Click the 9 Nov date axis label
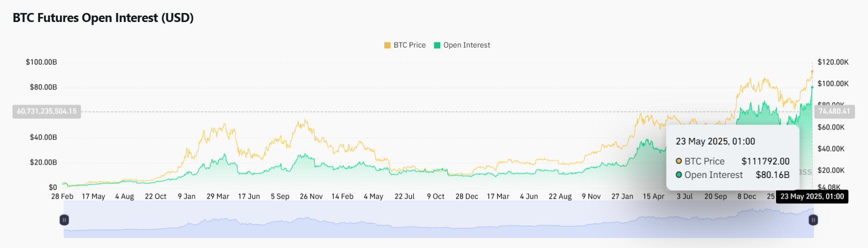The image size is (868, 248). click(x=591, y=196)
